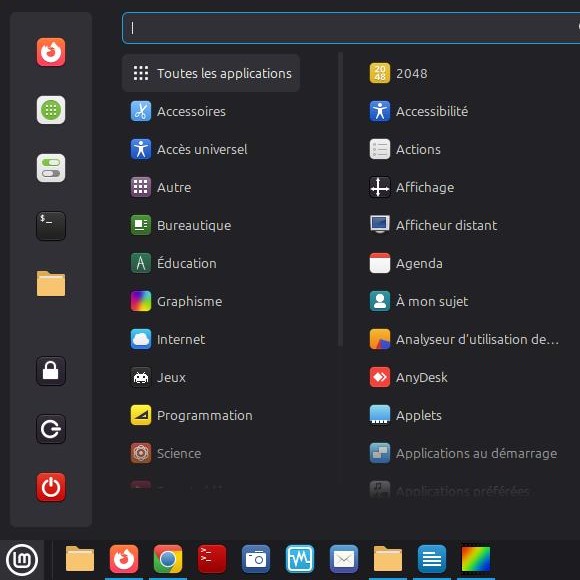Open the red terminal icon on taskbar
This screenshot has width=580, height=580.
[212, 559]
